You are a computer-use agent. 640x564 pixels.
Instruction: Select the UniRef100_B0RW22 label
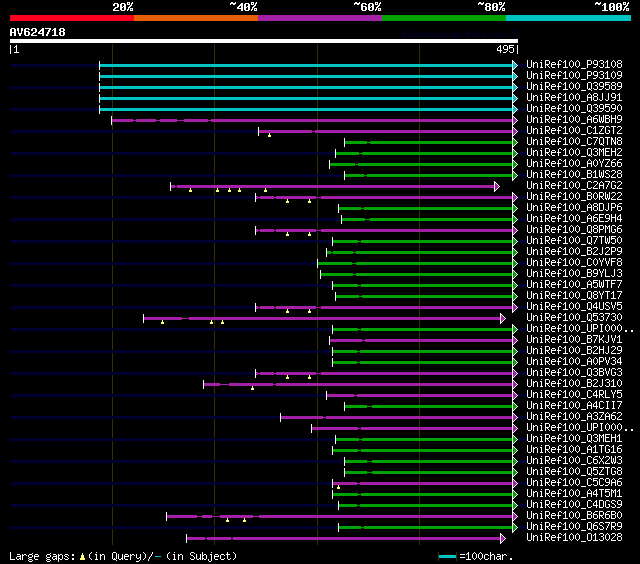point(574,197)
